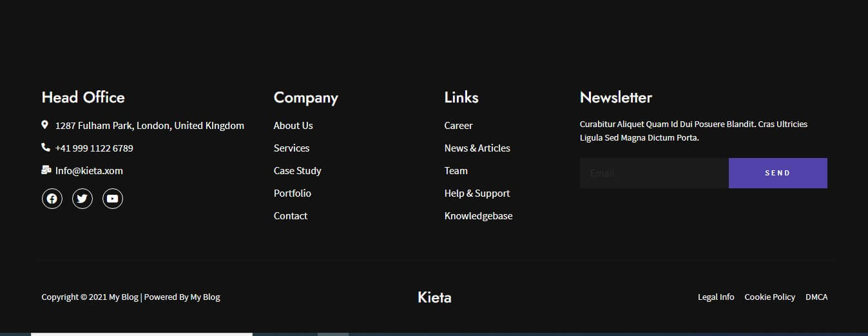
Task: Click the Copyright © 2021 My Blog text
Action: click(90, 297)
